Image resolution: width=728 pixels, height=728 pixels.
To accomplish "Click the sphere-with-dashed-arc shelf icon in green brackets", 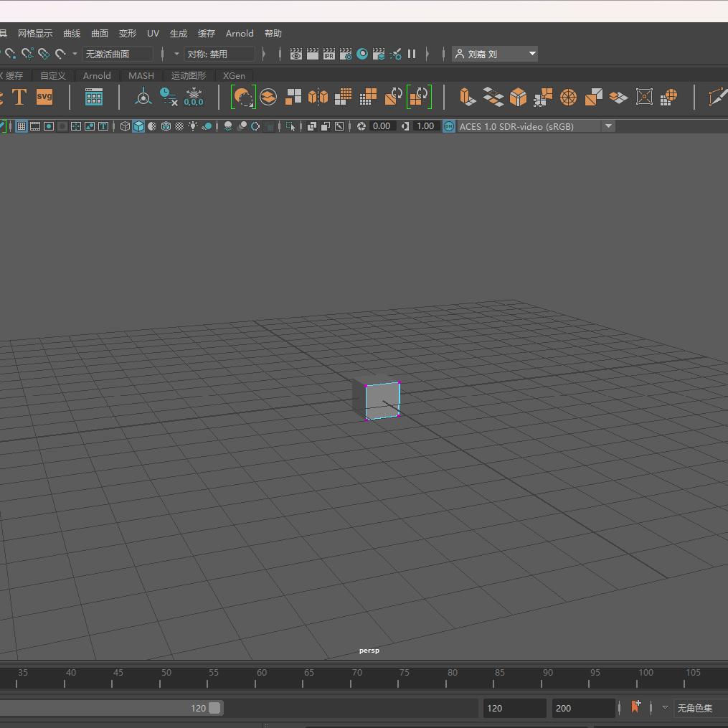I will [x=243, y=97].
